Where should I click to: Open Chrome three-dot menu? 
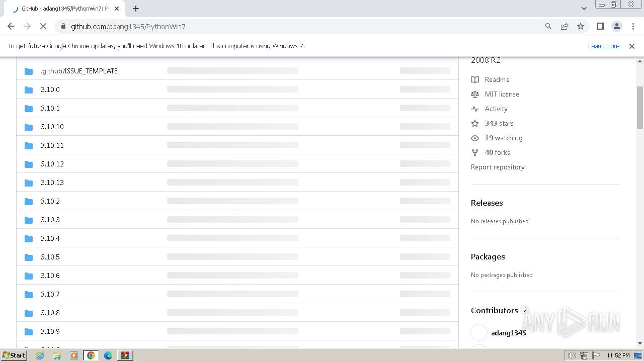[632, 26]
